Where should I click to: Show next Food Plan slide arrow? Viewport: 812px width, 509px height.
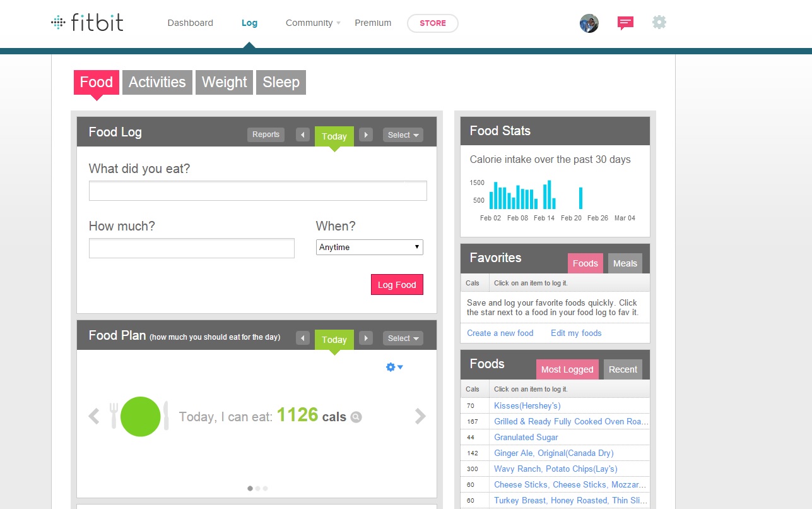tap(420, 416)
